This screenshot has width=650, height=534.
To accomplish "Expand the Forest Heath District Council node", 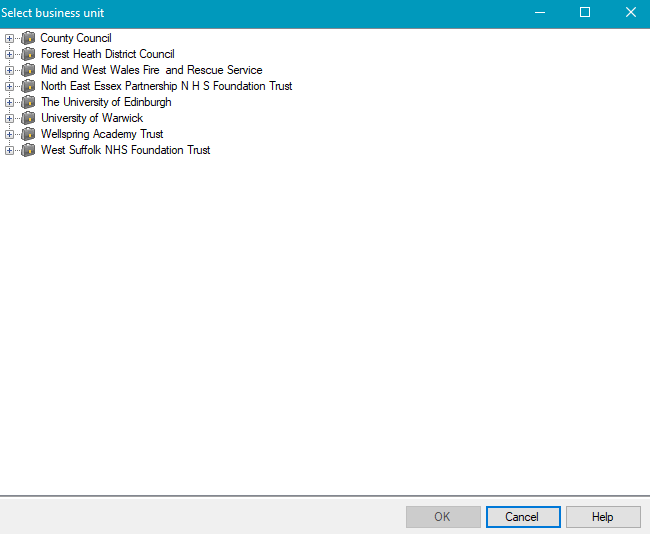I will [9, 55].
